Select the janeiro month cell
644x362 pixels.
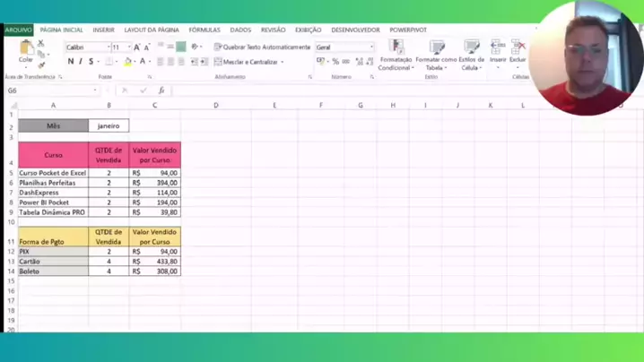[x=109, y=126]
